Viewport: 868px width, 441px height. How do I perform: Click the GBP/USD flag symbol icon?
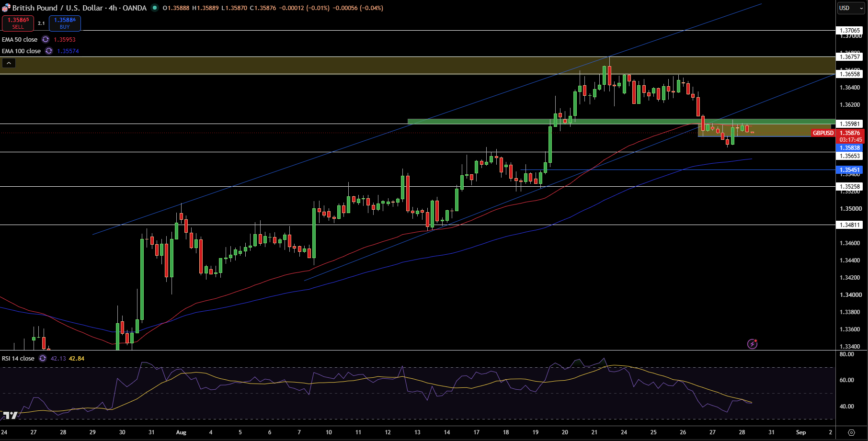[x=6, y=8]
